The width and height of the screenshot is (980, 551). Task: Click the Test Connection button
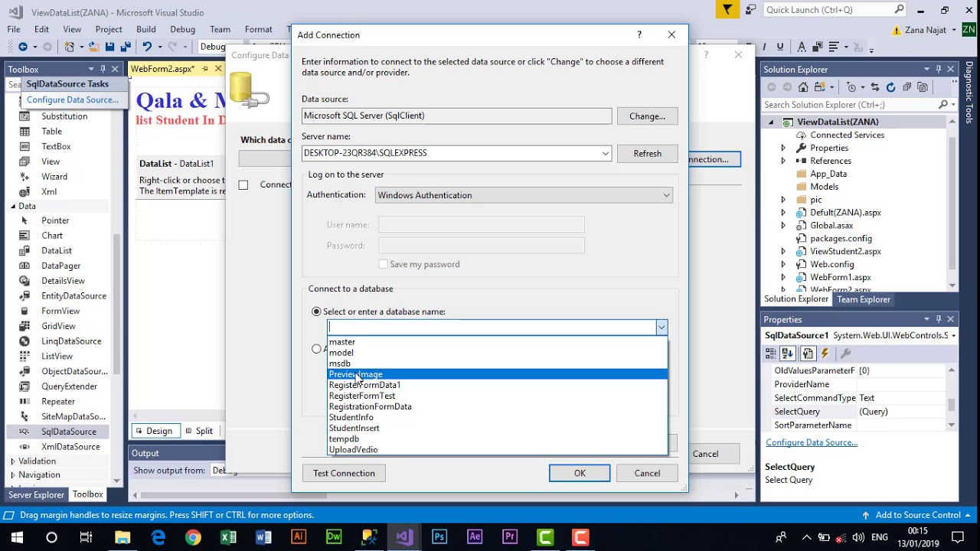point(344,473)
